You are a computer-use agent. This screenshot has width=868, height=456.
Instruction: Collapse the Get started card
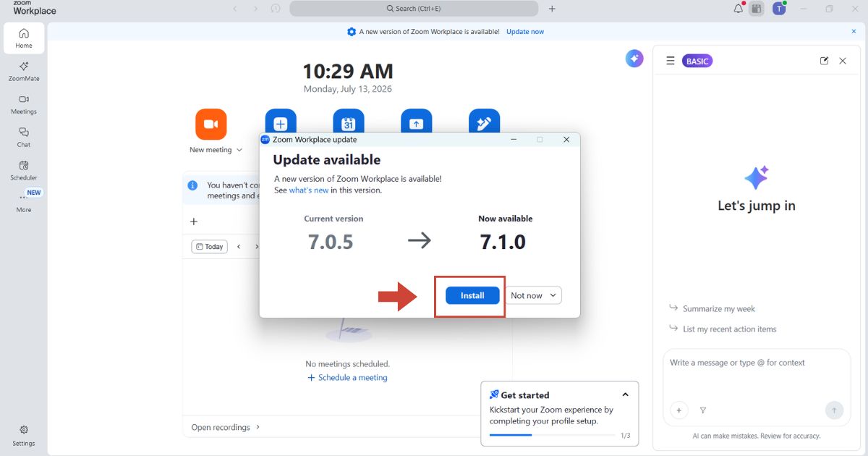pyautogui.click(x=625, y=394)
